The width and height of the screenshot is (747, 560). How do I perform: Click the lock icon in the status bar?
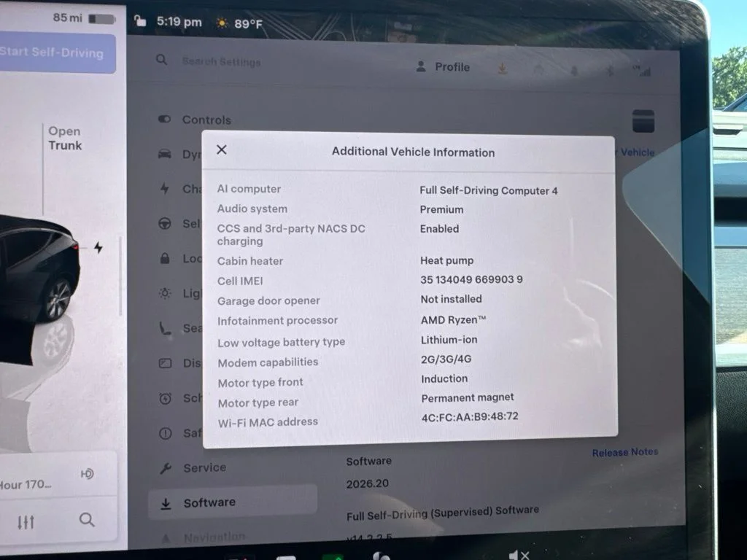(139, 21)
